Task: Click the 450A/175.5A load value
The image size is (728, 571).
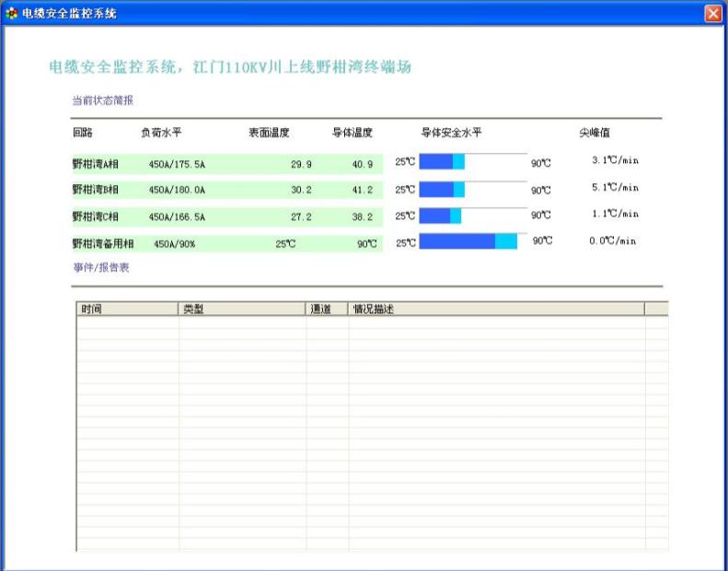Action: pos(177,164)
